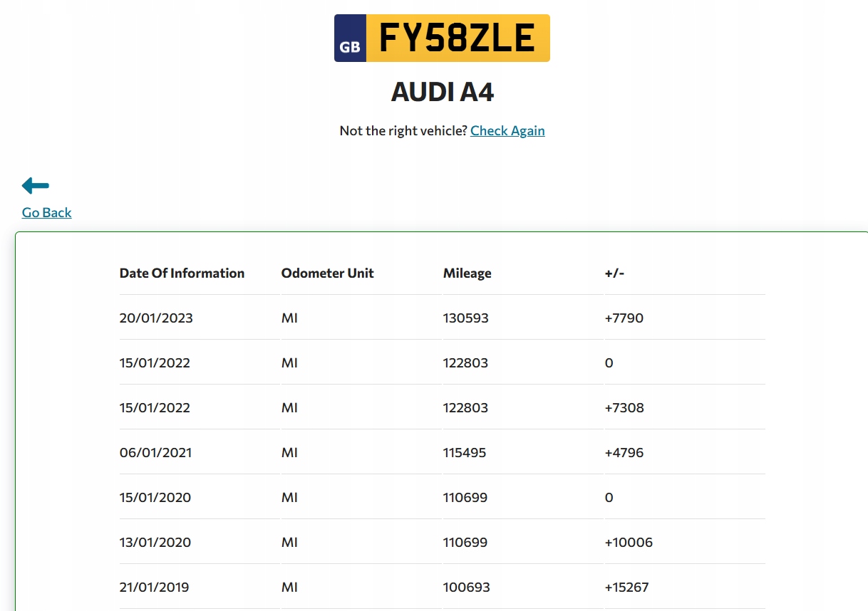
Task: Click the AUDI A4 heading
Action: [x=443, y=93]
